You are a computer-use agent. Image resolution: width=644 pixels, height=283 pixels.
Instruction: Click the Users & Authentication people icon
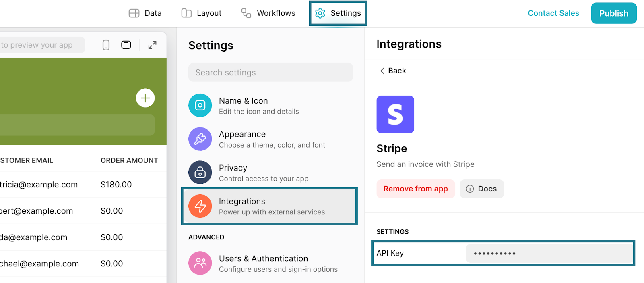pos(200,263)
